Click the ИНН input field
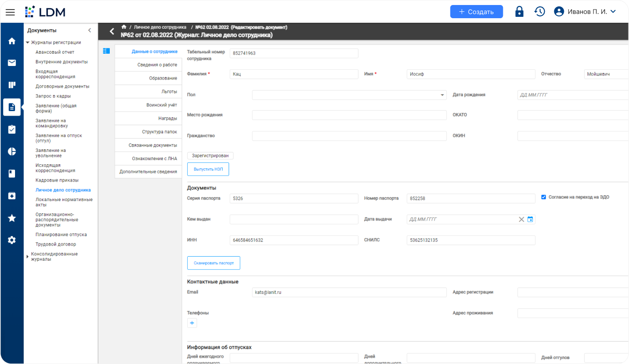The image size is (629, 364). click(x=294, y=240)
